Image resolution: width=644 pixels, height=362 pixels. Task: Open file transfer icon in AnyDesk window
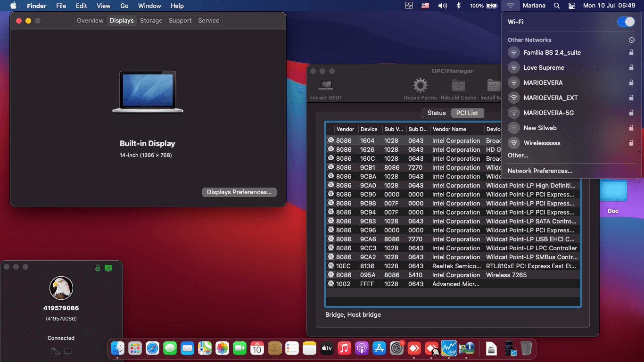click(55, 352)
